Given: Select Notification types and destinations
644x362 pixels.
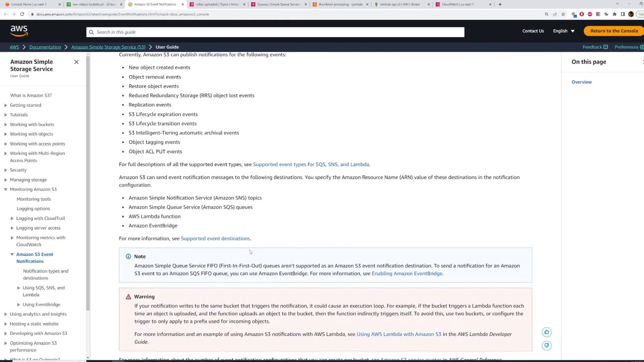Looking at the screenshot, I should click(x=46, y=275).
